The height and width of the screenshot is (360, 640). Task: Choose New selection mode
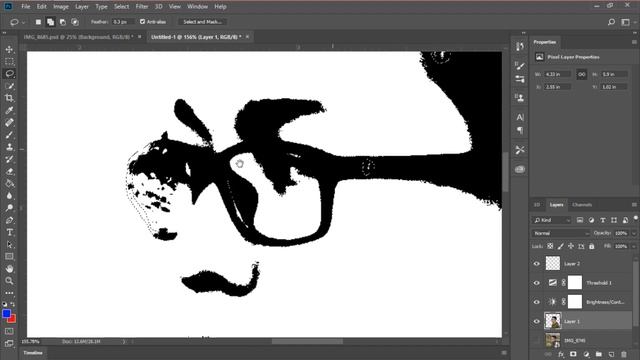click(x=38, y=22)
